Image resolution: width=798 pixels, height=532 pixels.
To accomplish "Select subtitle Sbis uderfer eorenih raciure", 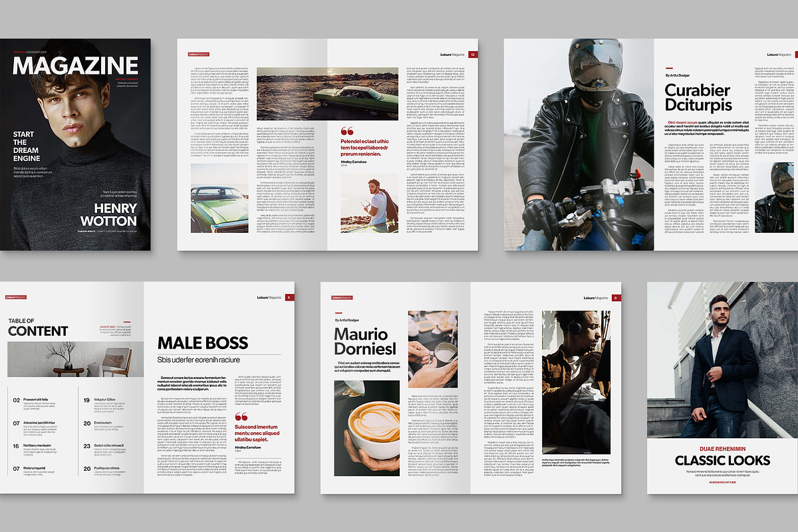I will coord(198,360).
